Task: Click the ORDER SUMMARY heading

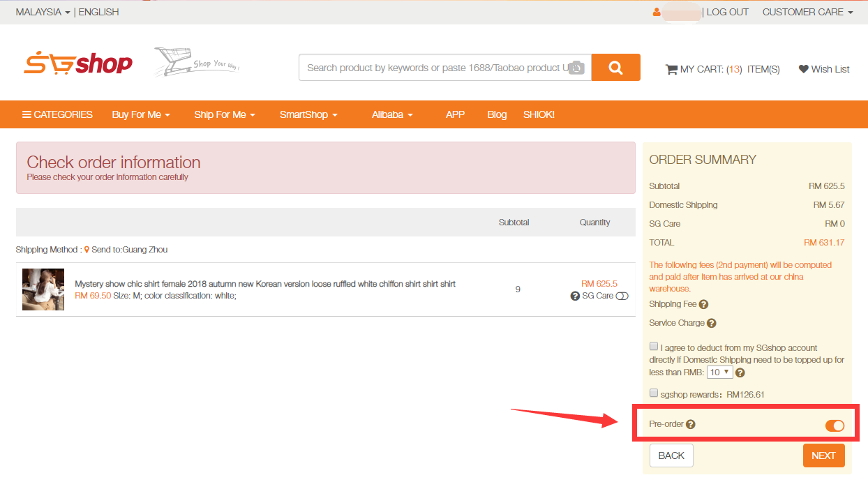Action: pos(703,160)
